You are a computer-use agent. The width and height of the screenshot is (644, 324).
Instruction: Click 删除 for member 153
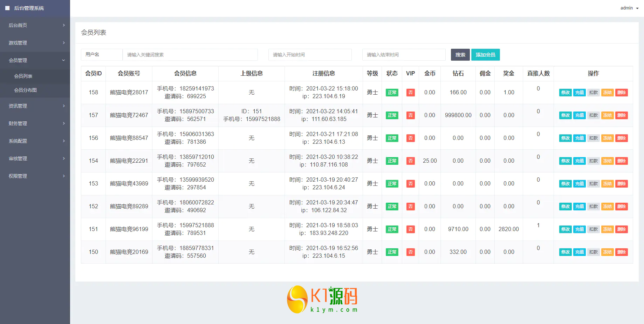point(621,184)
